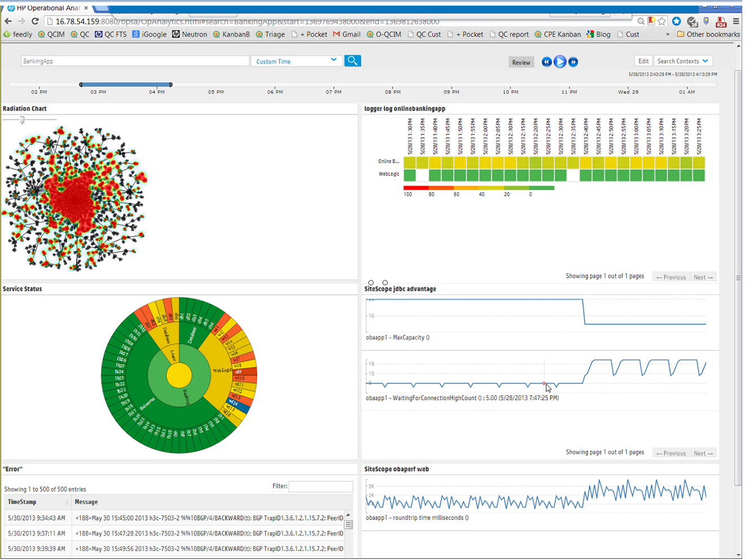Open the CPE Kanban bookmark
Viewport: 745px width, 560px height.
[x=558, y=34]
